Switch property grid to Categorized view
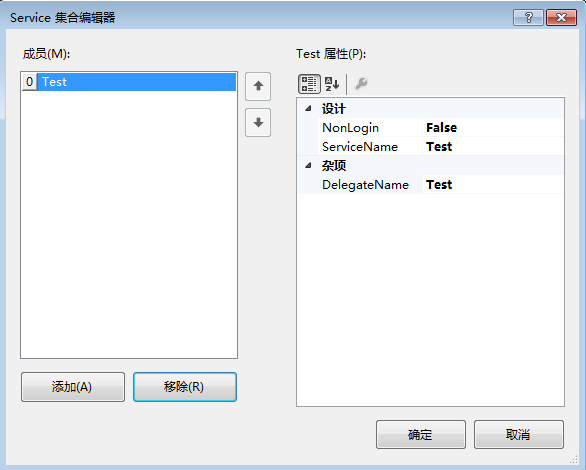Screen dimensions: 586x470 (x=309, y=84)
